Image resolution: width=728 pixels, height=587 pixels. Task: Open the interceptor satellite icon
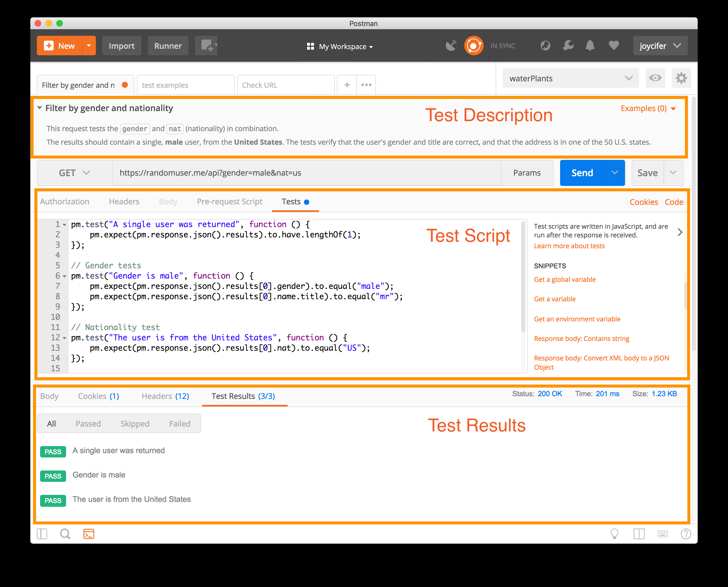[451, 46]
